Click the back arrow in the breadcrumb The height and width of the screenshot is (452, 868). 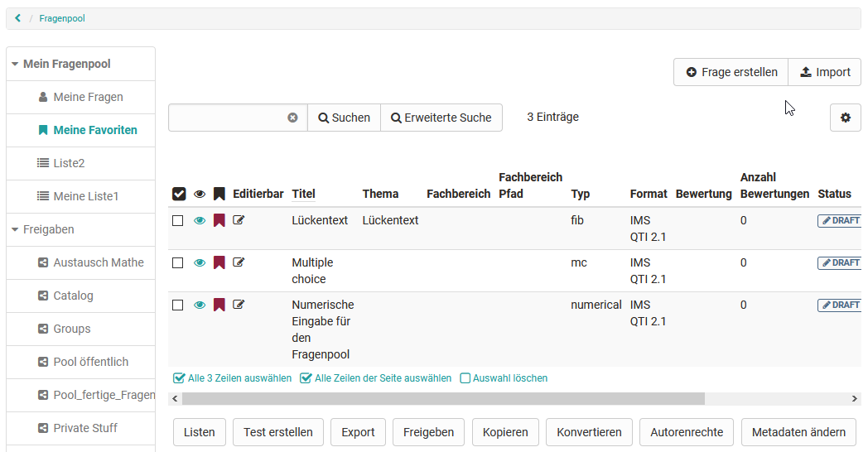coord(17,18)
